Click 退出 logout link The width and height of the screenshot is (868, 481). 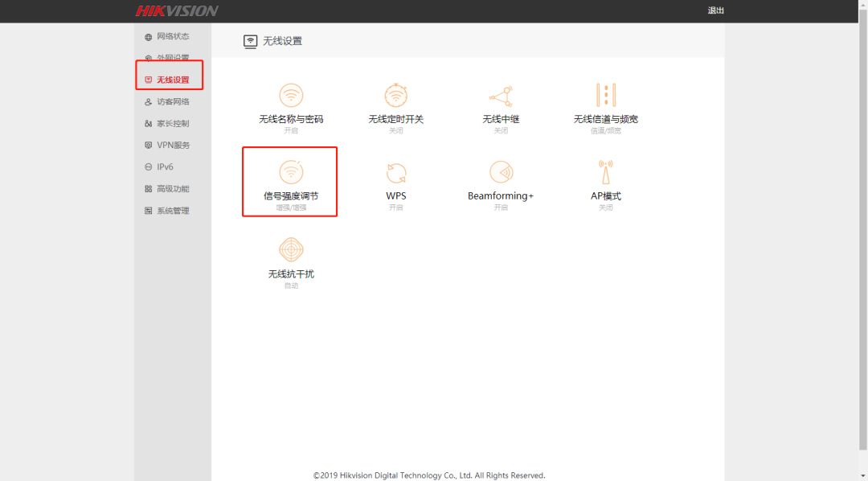click(716, 10)
